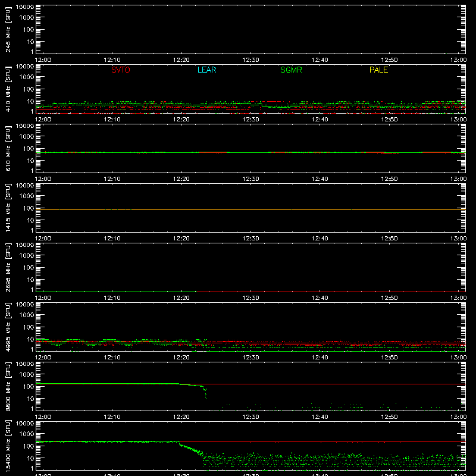Click the 10 tick label on the 8800 MHz axis
This screenshot has height=476, width=476.
tap(30, 399)
